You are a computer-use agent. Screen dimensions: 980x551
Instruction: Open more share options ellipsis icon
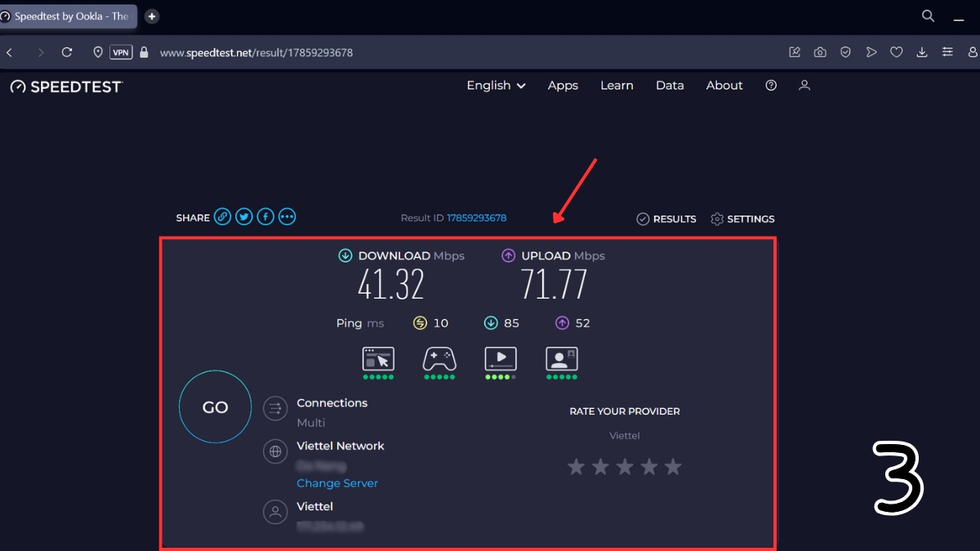(x=287, y=217)
